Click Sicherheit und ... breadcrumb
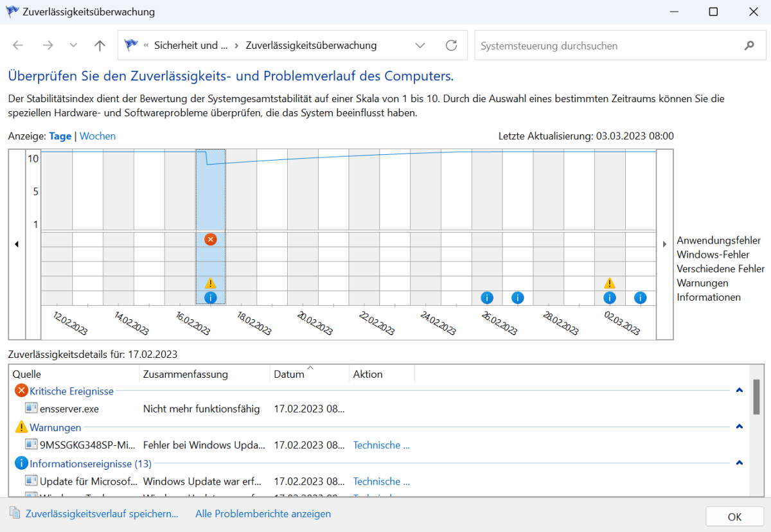771x532 pixels. click(x=191, y=46)
